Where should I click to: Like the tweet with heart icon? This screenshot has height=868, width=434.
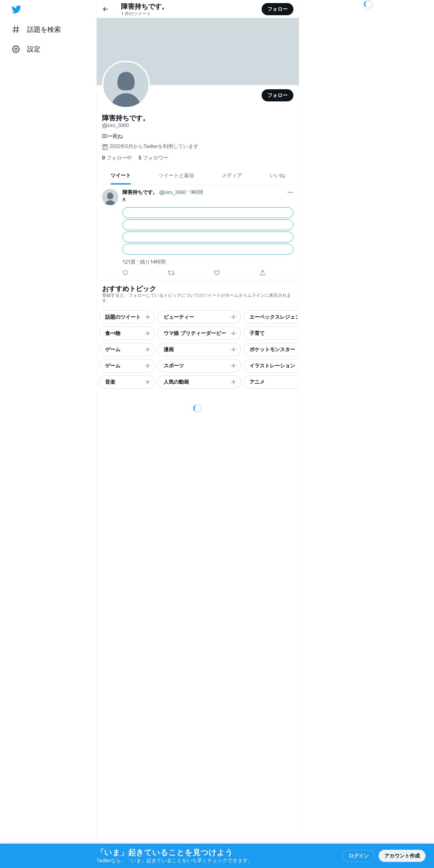pos(217,273)
